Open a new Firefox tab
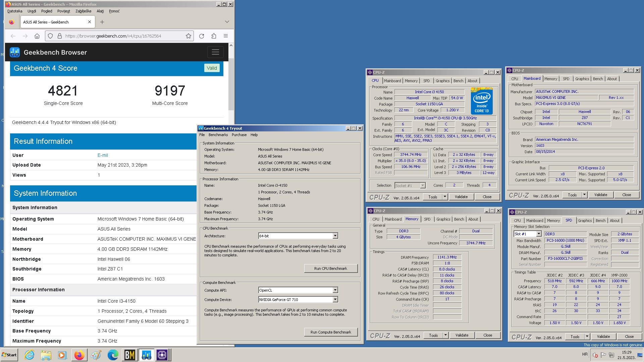The height and width of the screenshot is (362, 644). tap(102, 22)
